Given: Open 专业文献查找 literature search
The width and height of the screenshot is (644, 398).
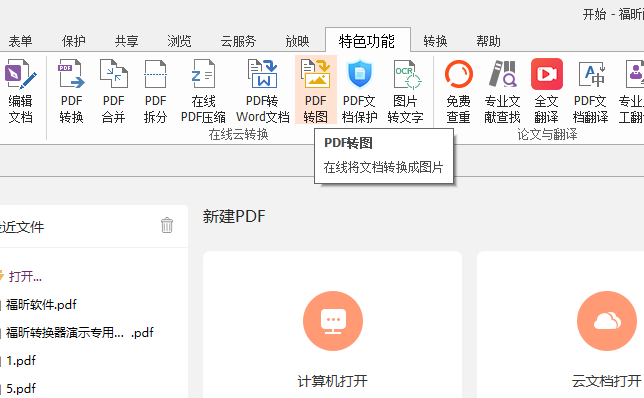Looking at the screenshot, I should click(502, 91).
